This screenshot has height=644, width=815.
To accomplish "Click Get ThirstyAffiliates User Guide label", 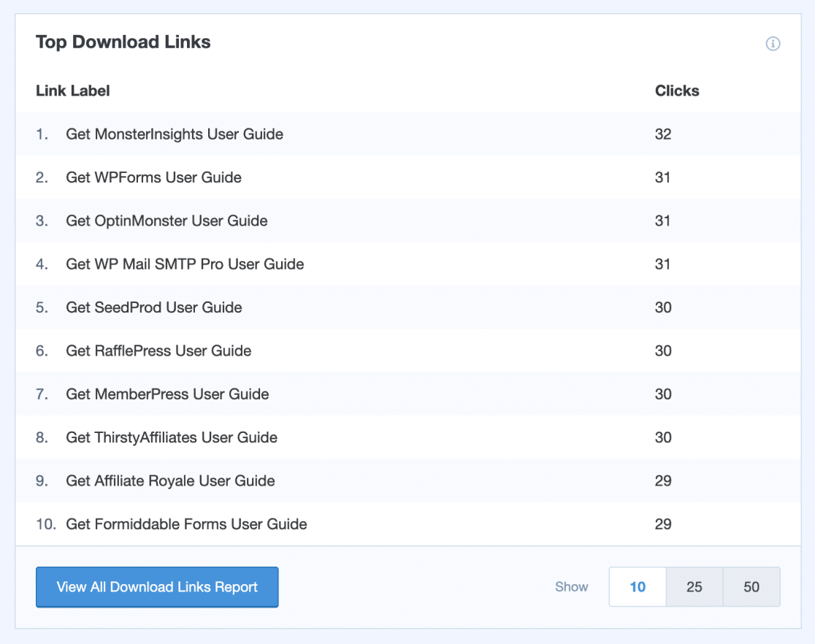I will tap(172, 437).
